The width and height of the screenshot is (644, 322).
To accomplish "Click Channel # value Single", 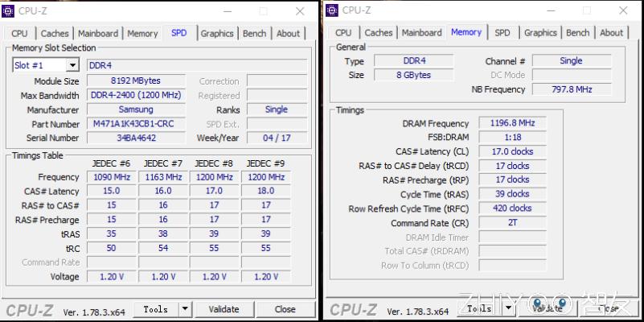I will (x=572, y=61).
